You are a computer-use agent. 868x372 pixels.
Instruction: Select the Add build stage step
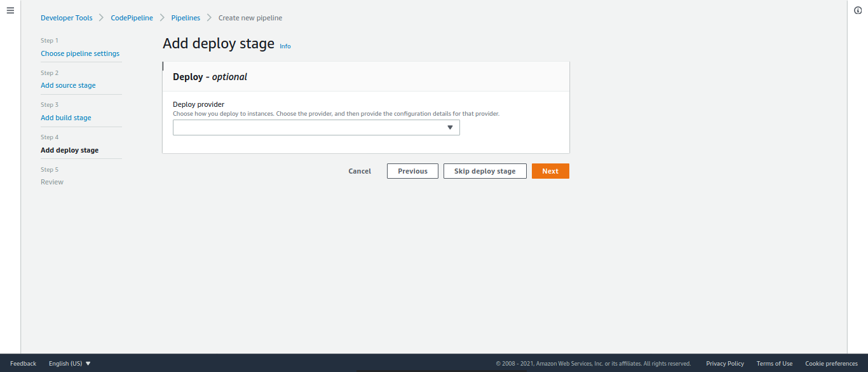(66, 118)
